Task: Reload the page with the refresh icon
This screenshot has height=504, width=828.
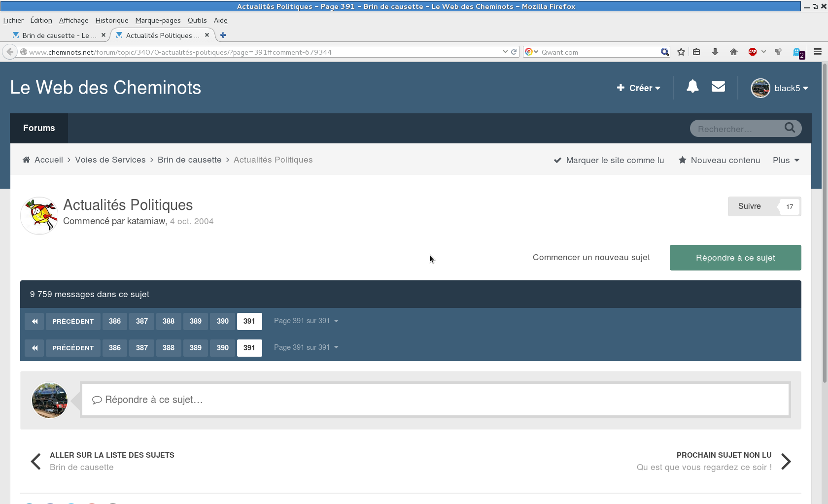Action: click(x=514, y=52)
